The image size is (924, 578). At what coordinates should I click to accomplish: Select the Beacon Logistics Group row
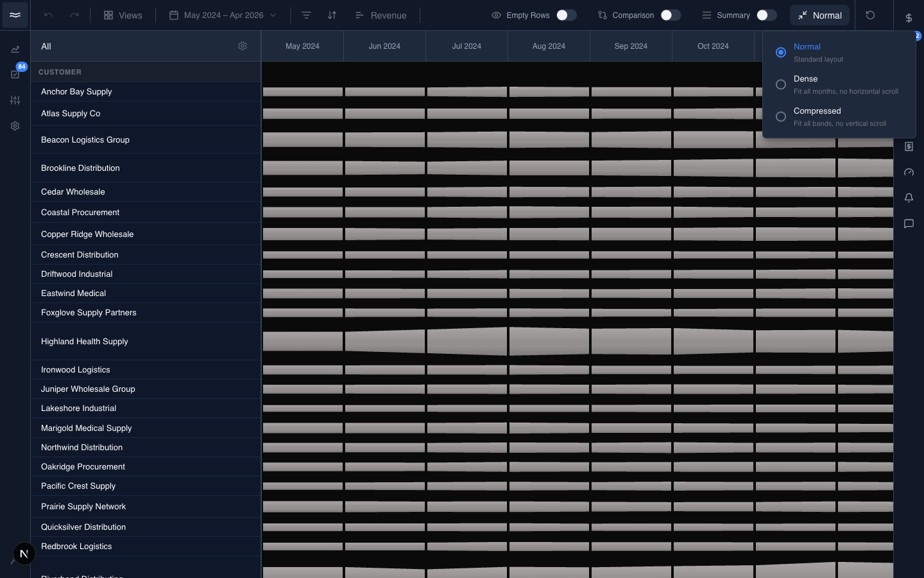click(x=146, y=139)
